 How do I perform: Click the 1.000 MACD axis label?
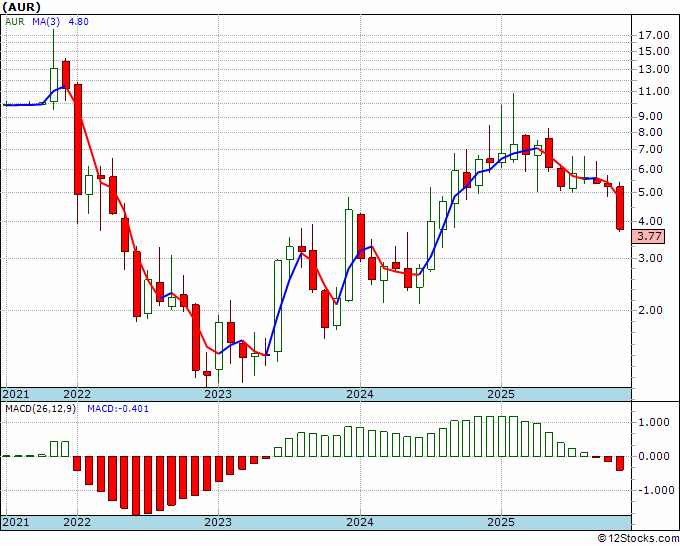pyautogui.click(x=654, y=422)
